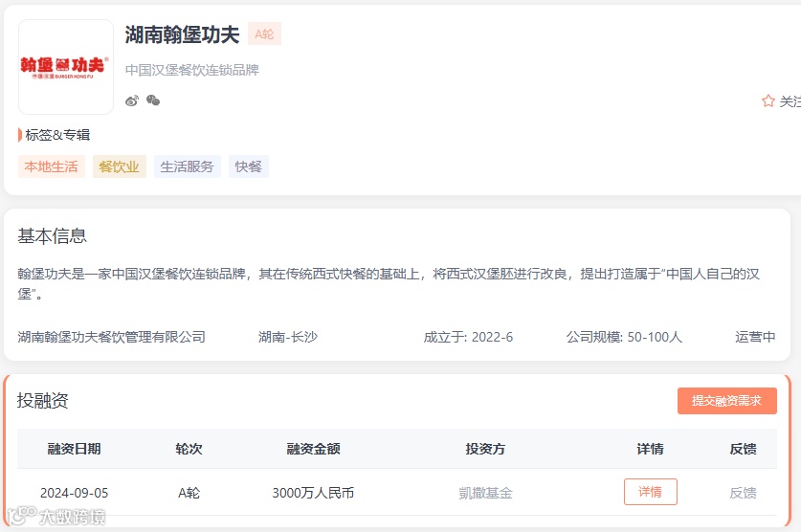Click 公司规模: 50-100人 text
The width and height of the screenshot is (801, 532).
pyautogui.click(x=624, y=337)
